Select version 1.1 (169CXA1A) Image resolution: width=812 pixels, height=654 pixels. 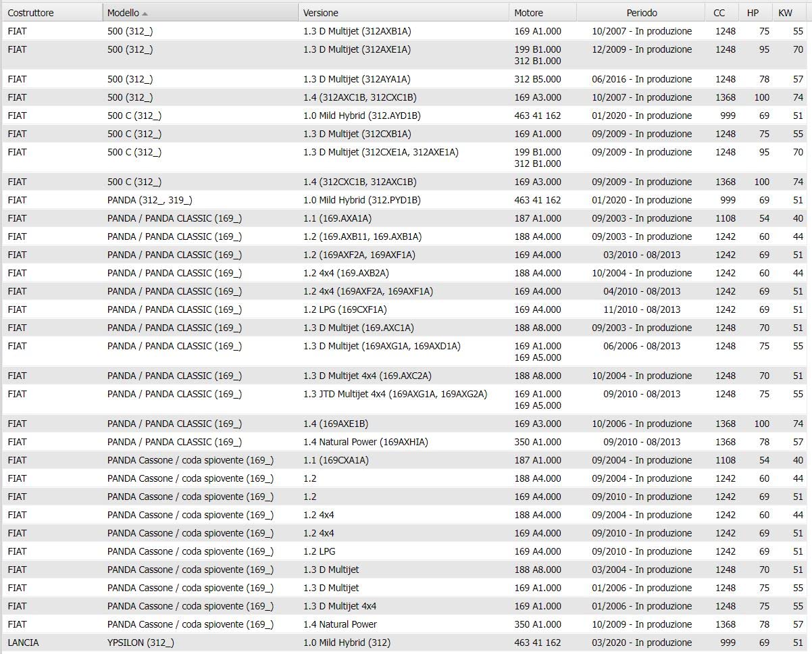click(336, 460)
